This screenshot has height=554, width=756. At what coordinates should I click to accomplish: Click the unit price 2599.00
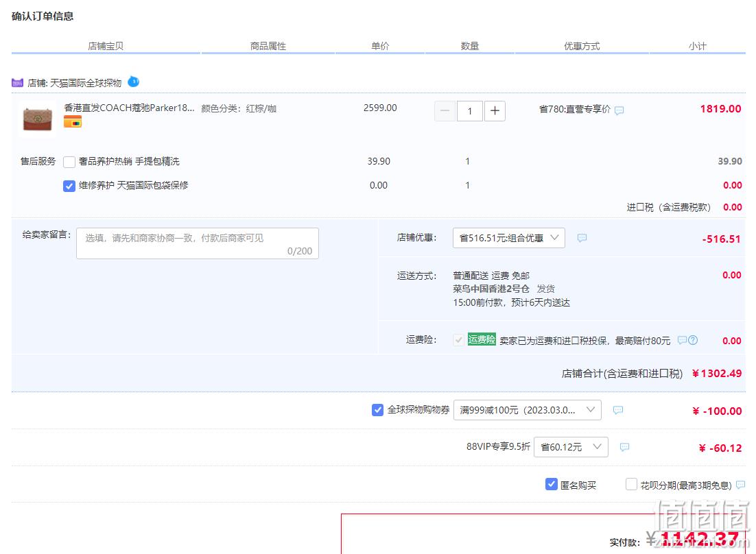[x=380, y=108]
